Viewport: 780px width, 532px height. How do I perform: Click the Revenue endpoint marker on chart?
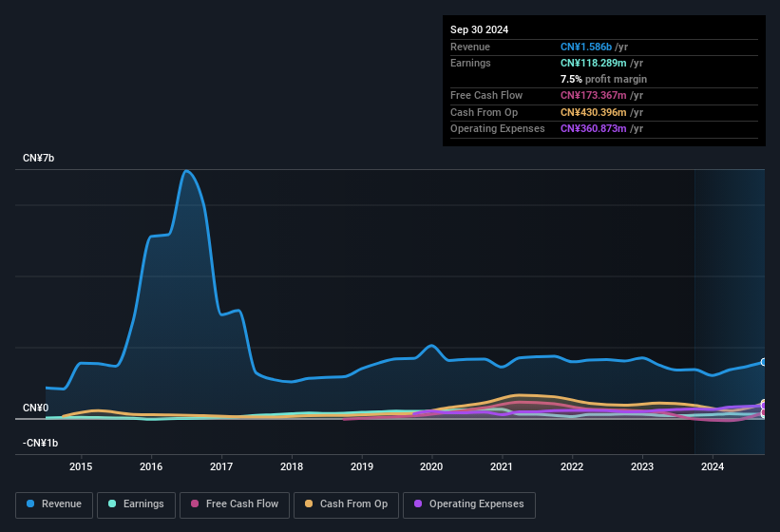764,362
